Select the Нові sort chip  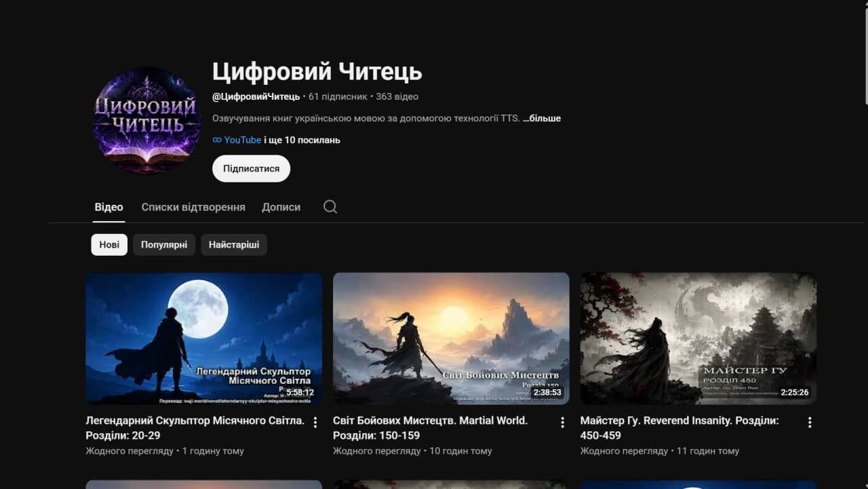click(109, 245)
